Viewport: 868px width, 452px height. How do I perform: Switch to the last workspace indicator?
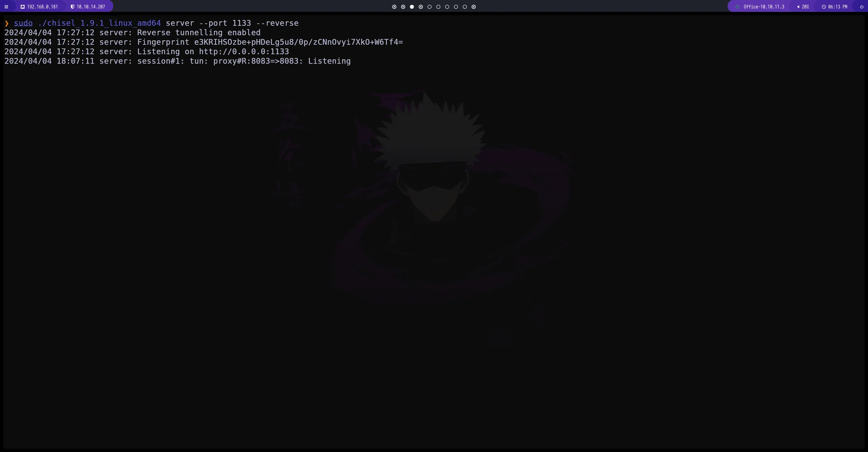474,7
